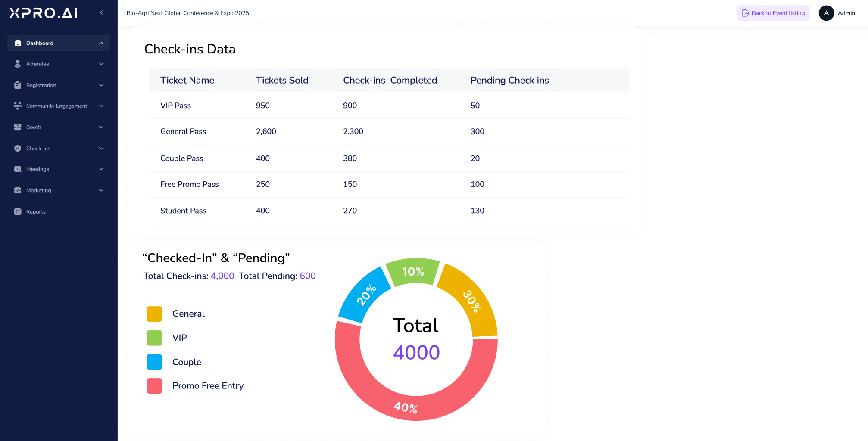Click the Admin avatar circle
The height and width of the screenshot is (441, 868).
pos(826,13)
